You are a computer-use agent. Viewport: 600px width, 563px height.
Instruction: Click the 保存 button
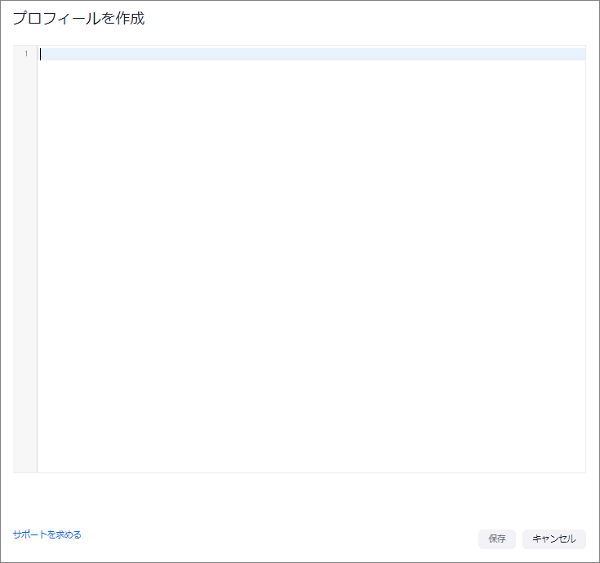496,539
